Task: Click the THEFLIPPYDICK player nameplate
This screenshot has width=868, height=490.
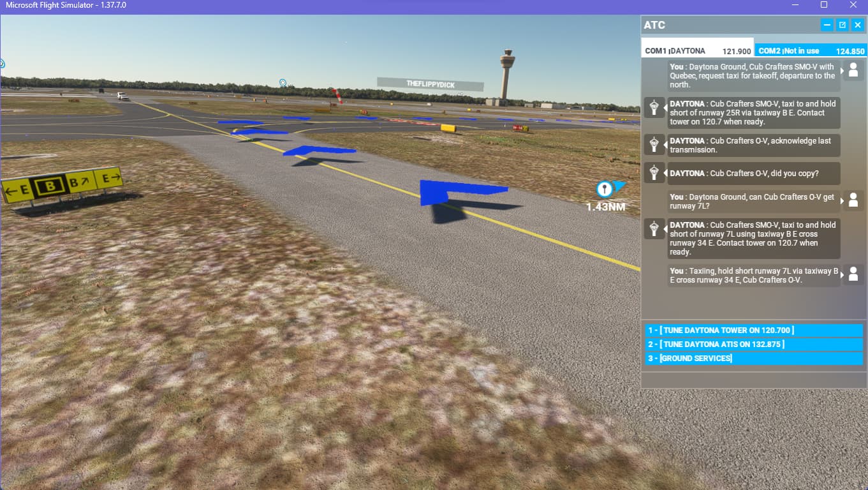Action: coord(430,84)
